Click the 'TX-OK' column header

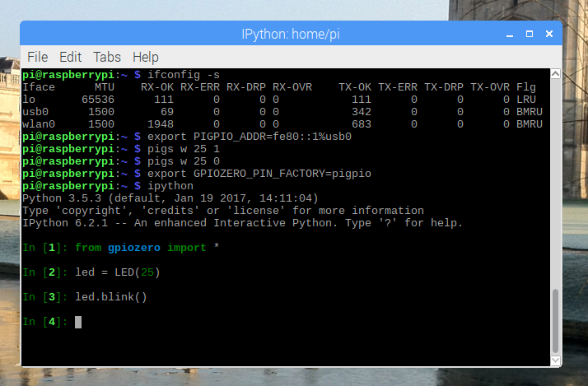[x=355, y=87]
